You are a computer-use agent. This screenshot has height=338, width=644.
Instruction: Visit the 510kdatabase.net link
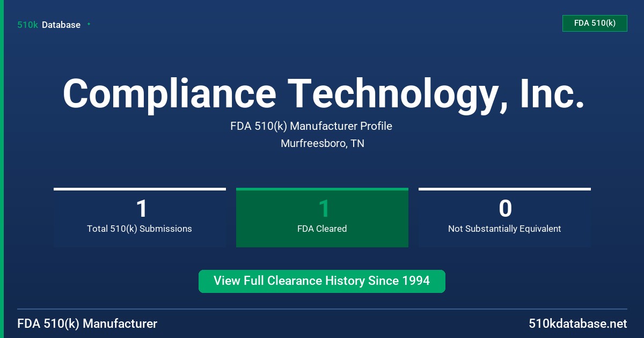tap(578, 324)
